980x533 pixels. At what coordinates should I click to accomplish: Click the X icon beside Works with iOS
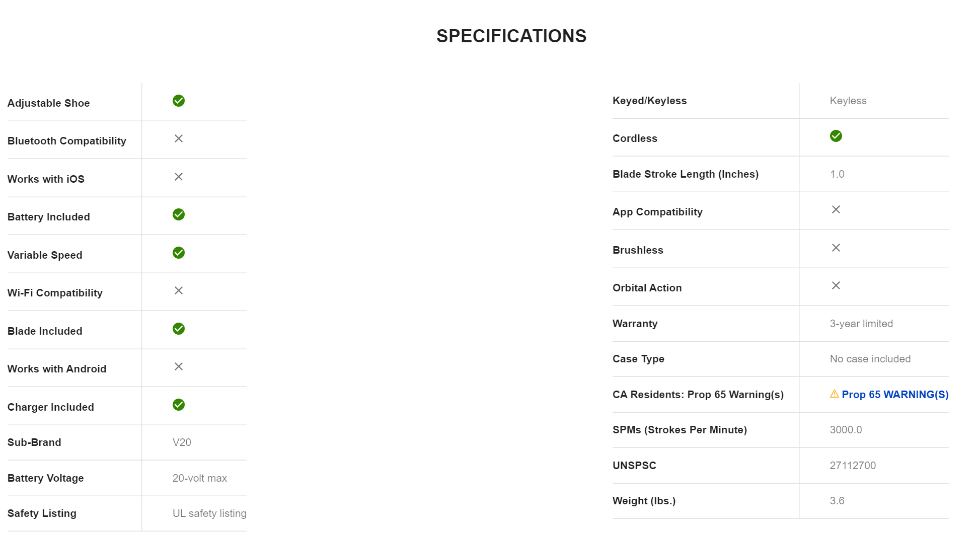179,177
